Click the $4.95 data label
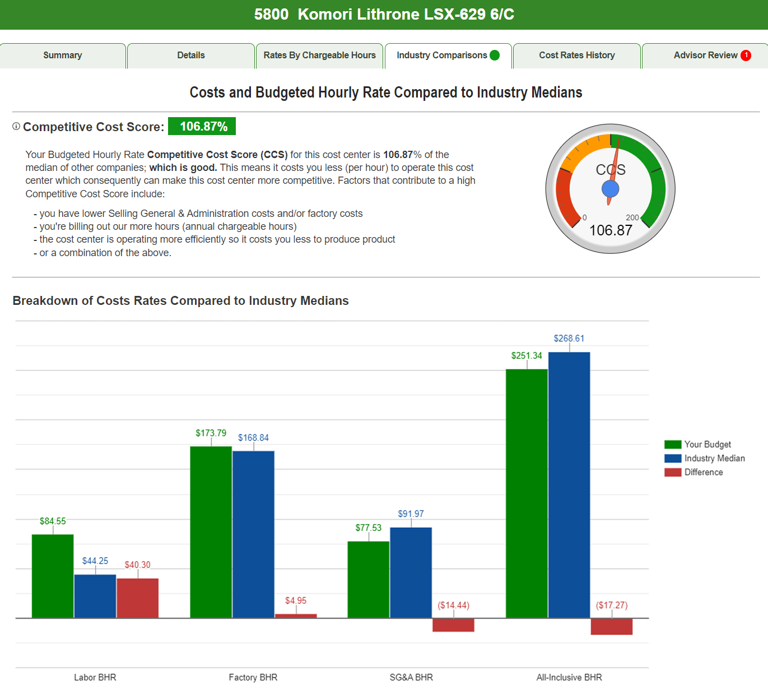The image size is (768, 700). [296, 601]
